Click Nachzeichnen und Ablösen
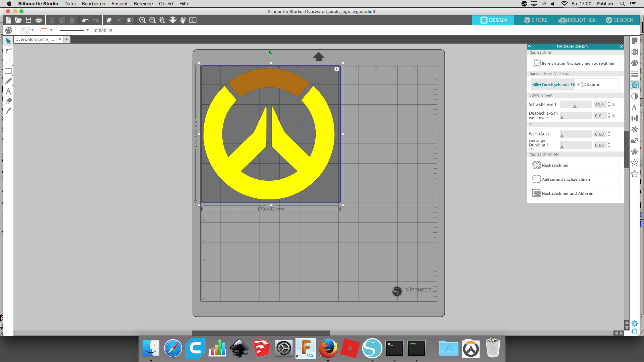Image resolution: width=644 pixels, height=362 pixels. pos(575,193)
